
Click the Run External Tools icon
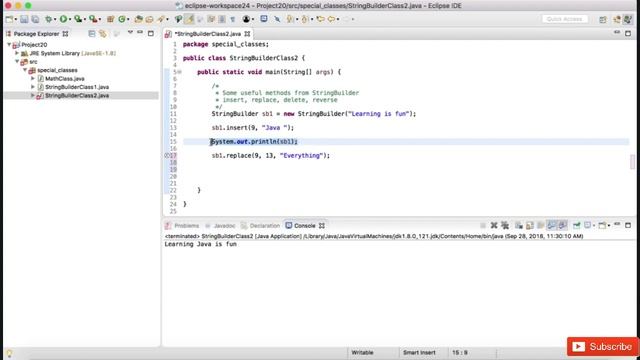(x=93, y=19)
